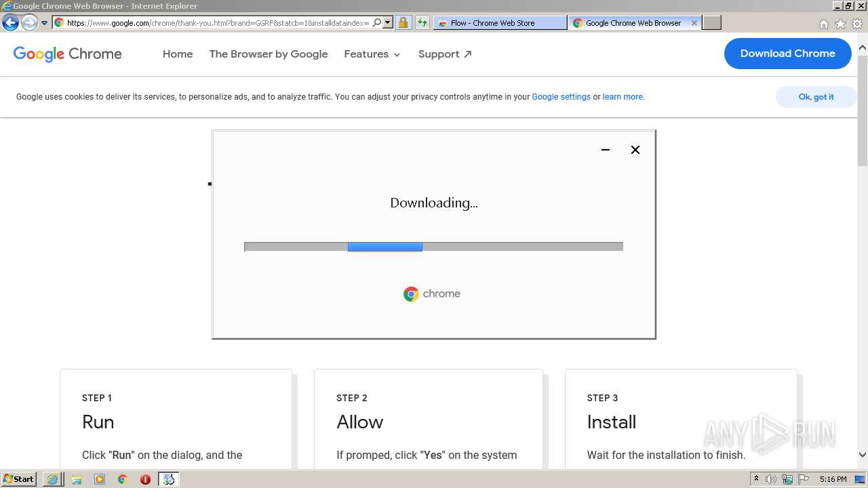Launch Chrome from the taskbar
Screen dimensions: 868x488
122,479
